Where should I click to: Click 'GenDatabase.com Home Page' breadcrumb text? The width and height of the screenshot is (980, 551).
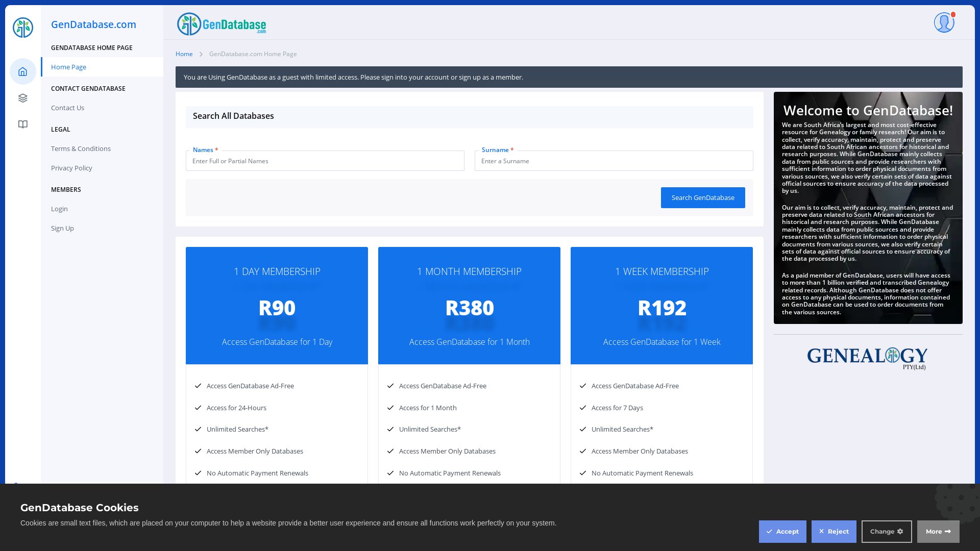pyautogui.click(x=253, y=54)
